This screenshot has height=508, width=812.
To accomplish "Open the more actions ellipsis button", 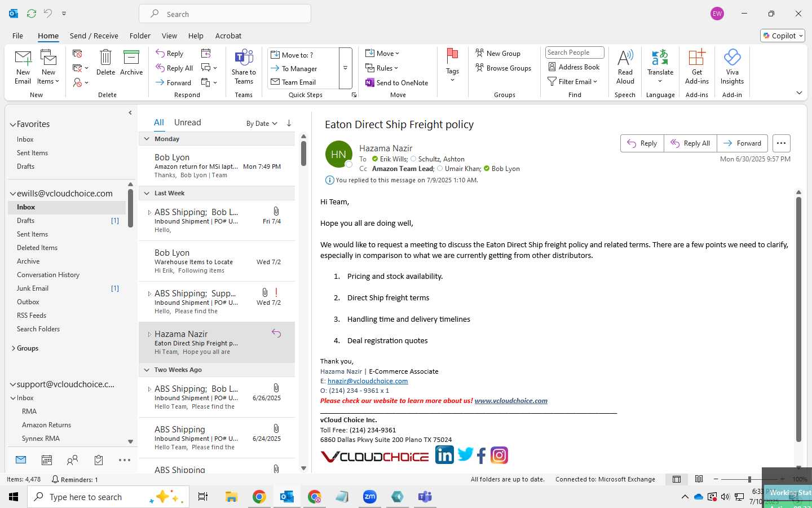I will coord(781,143).
